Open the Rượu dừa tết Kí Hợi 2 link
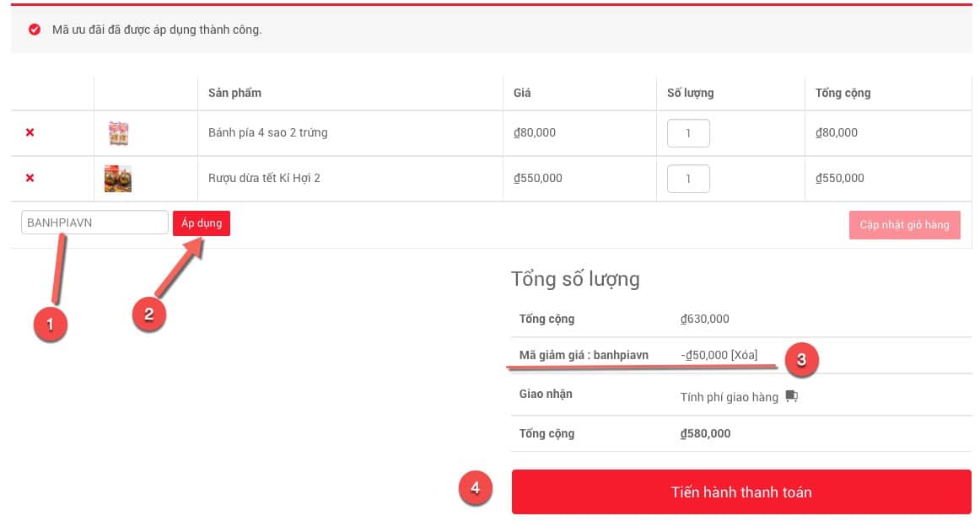This screenshot has width=980, height=521. [x=264, y=179]
